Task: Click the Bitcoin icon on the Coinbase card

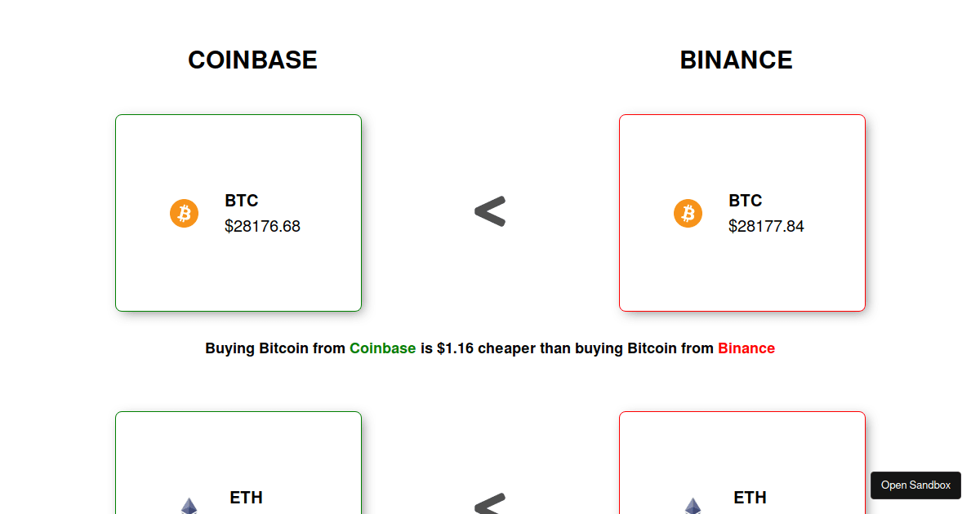Action: pos(184,213)
